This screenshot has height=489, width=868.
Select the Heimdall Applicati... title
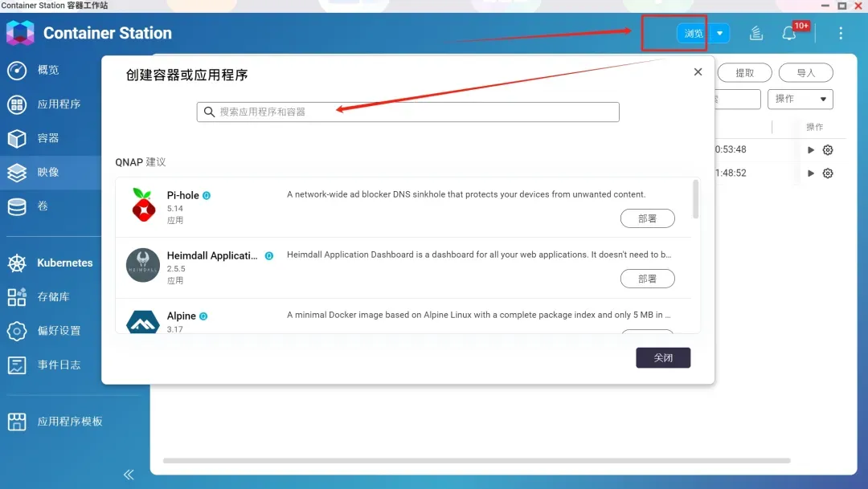tap(212, 255)
